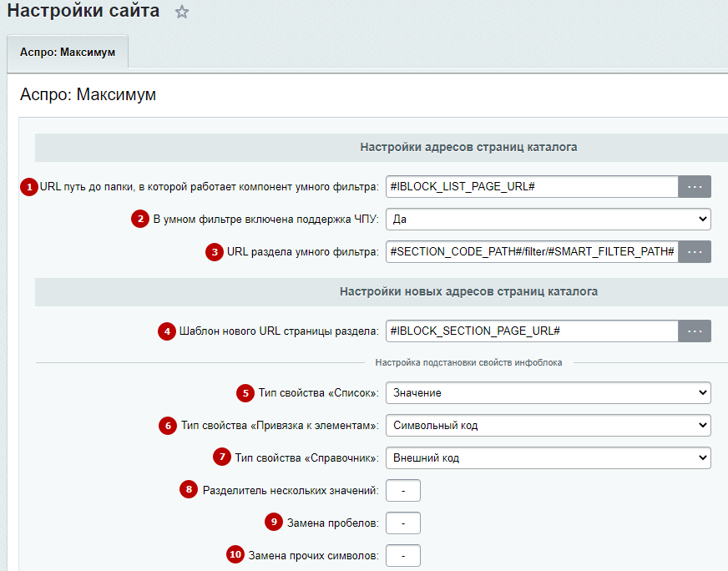Open template picker for the #SECTION_CODE_PATH# field
Viewport: 728px width, 571px height.
[x=695, y=251]
